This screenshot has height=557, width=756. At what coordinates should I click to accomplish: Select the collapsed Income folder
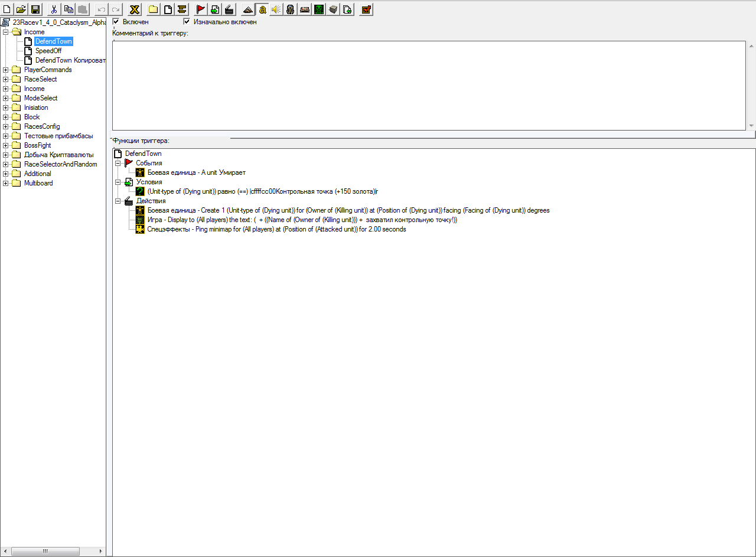(34, 89)
